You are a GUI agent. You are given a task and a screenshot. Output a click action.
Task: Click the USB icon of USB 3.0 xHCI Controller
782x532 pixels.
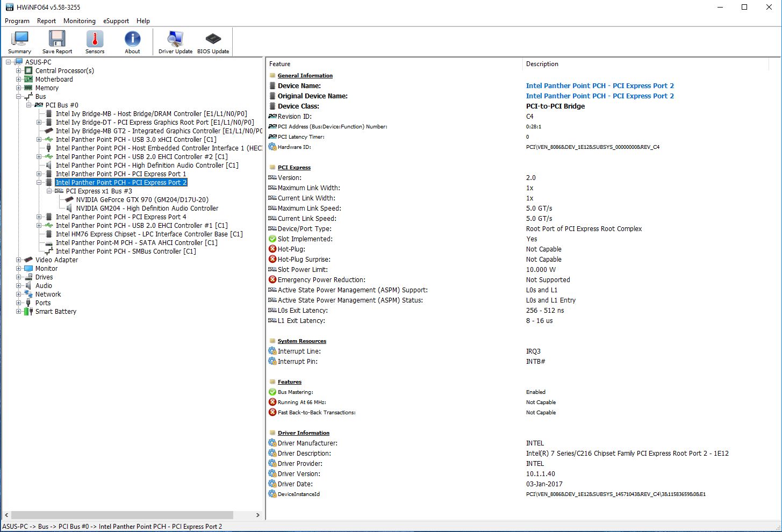tap(49, 139)
